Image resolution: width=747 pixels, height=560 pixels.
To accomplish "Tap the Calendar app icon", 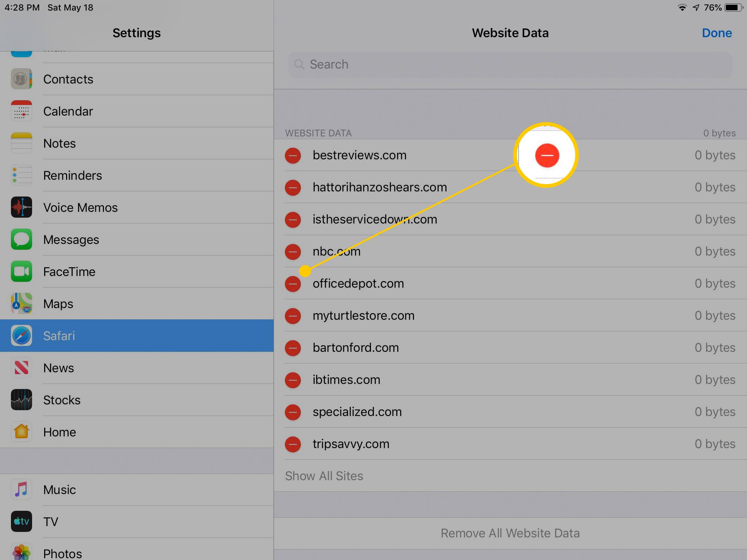I will point(22,111).
